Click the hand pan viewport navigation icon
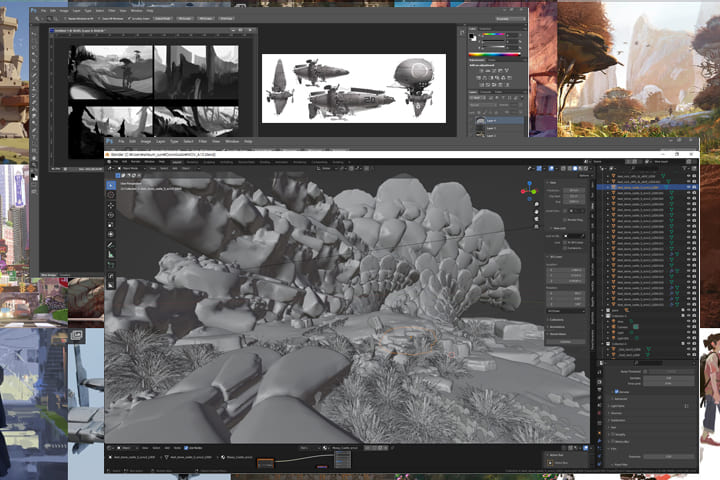The height and width of the screenshot is (480, 720). point(536,212)
